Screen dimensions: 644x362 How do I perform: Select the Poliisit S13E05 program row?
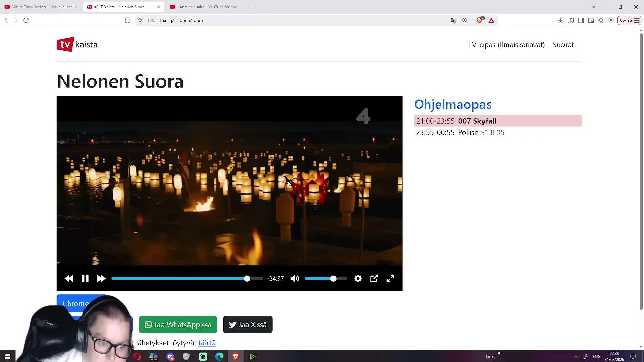pos(498,133)
